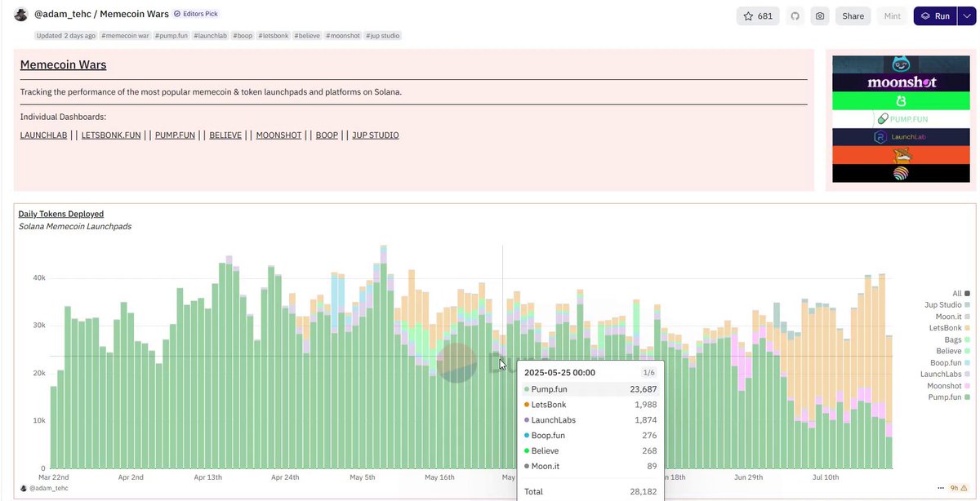This screenshot has width=980, height=501.
Task: Open the #boop tag
Action: 243,36
